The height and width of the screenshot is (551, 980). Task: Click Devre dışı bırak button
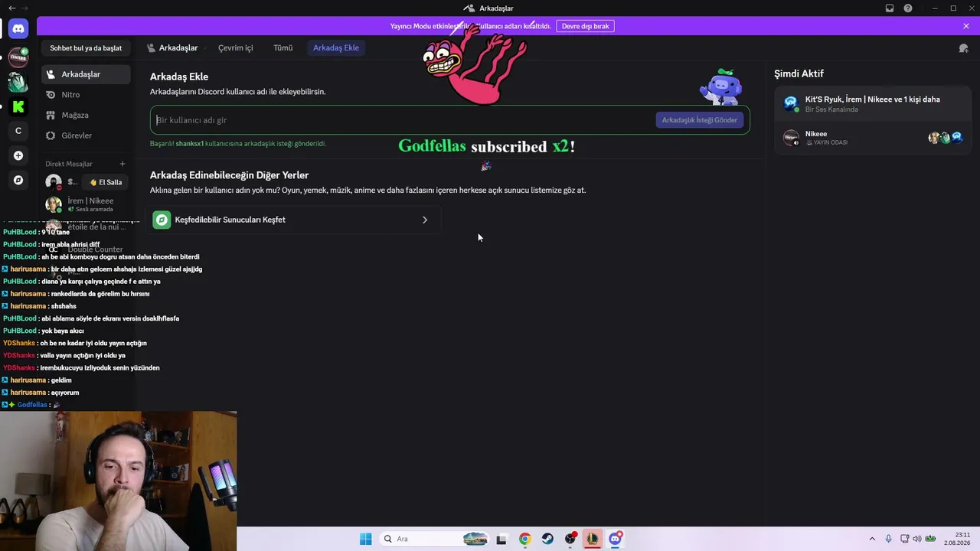585,26
